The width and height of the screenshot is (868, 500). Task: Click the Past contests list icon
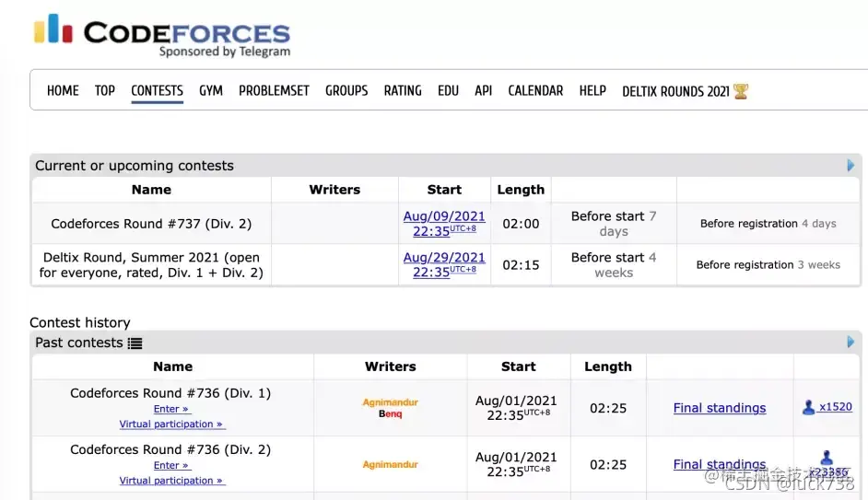click(x=135, y=343)
